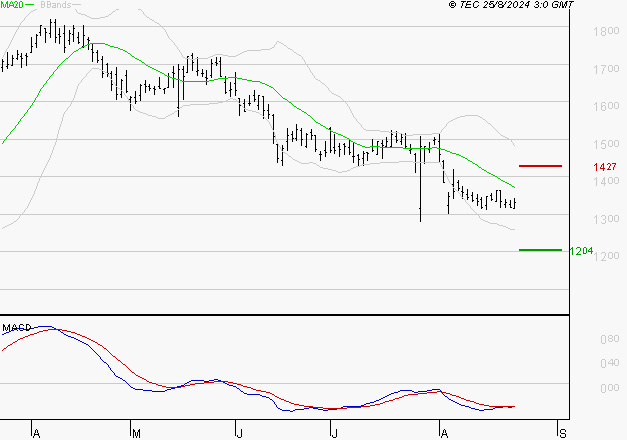This screenshot has width=627, height=440.
Task: Click the 1700 price axis label
Action: 606,69
